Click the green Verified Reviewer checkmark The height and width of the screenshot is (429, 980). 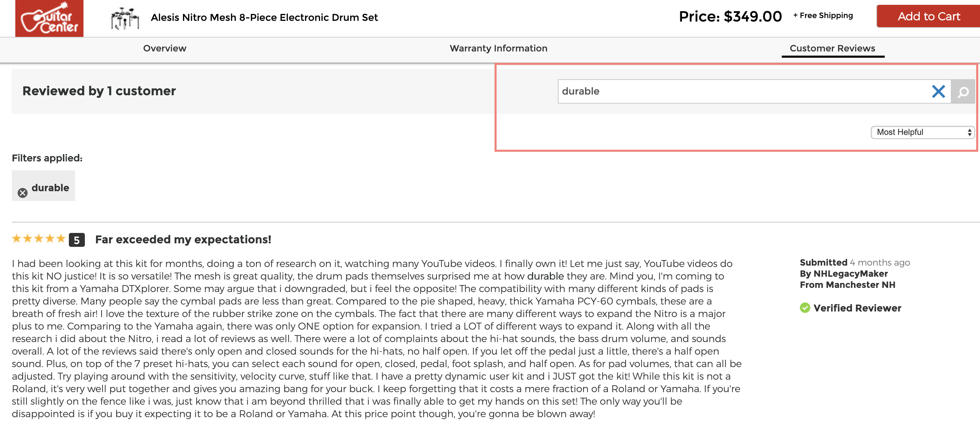(x=805, y=308)
